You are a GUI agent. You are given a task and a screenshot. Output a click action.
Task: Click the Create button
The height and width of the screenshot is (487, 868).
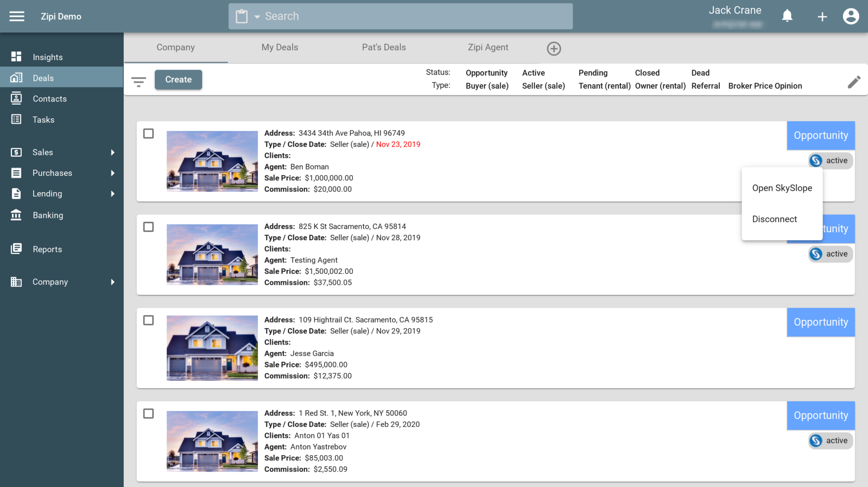[178, 79]
